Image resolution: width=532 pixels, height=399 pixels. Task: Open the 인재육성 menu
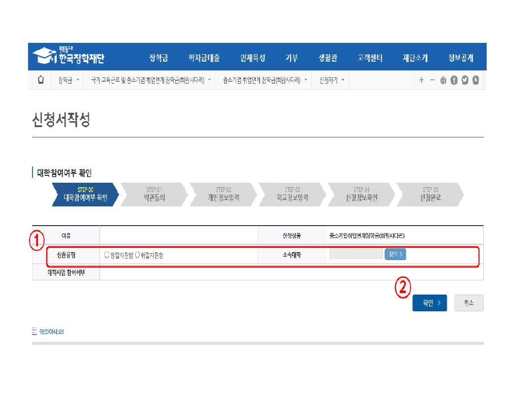pos(253,58)
